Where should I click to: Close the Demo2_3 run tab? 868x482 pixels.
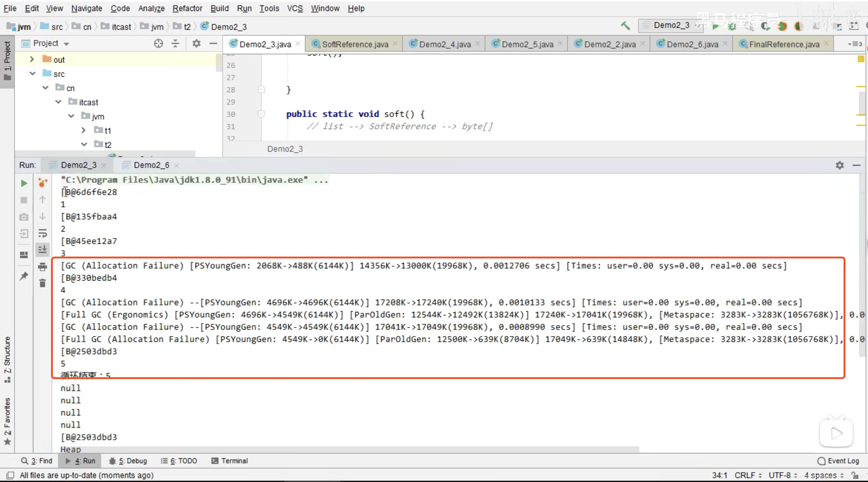tap(104, 165)
